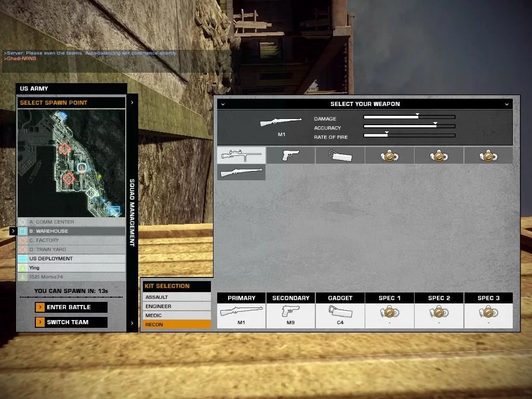Choose spawn point C: FACTORY

(71, 240)
